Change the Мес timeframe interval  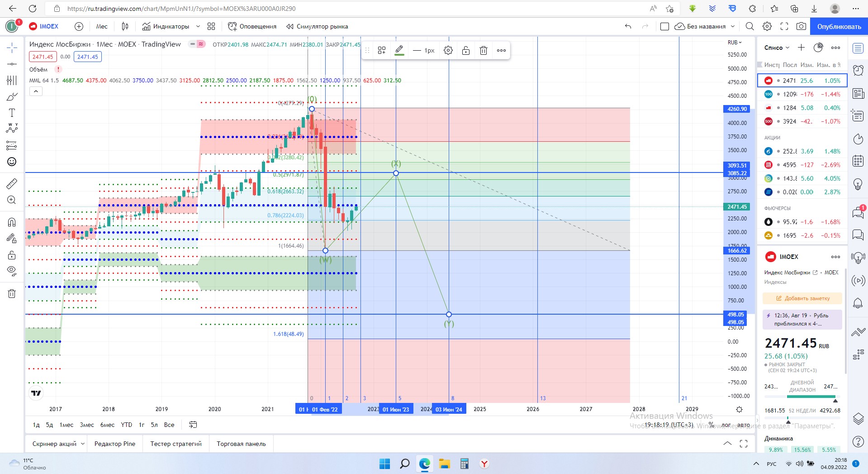[102, 26]
